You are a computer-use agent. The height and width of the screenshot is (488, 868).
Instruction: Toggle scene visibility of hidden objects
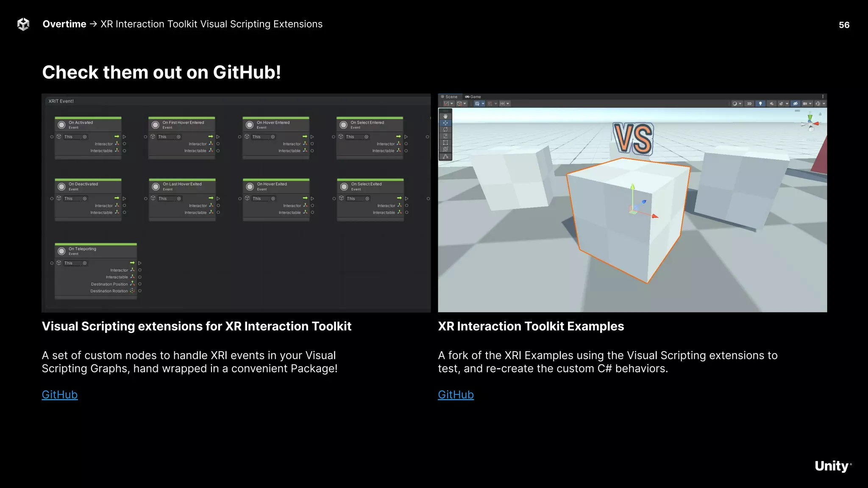point(796,103)
